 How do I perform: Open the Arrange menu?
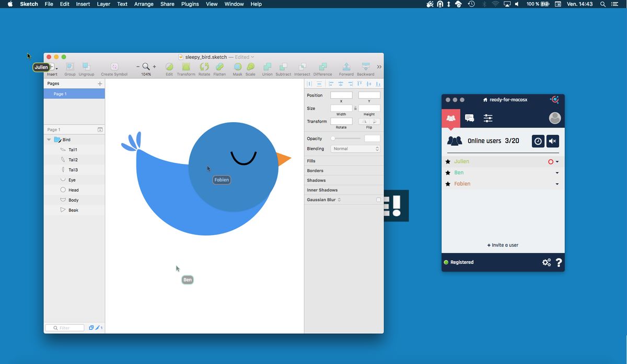(x=144, y=4)
